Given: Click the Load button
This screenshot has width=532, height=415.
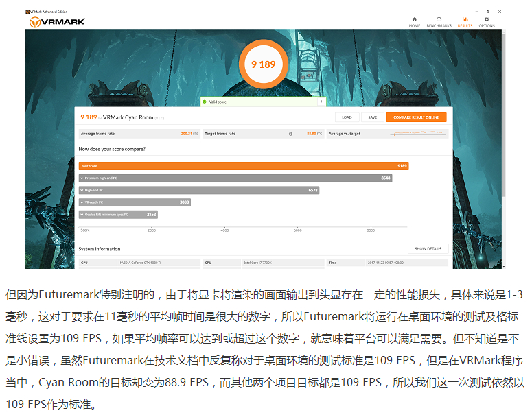Looking at the screenshot, I should 347,117.
